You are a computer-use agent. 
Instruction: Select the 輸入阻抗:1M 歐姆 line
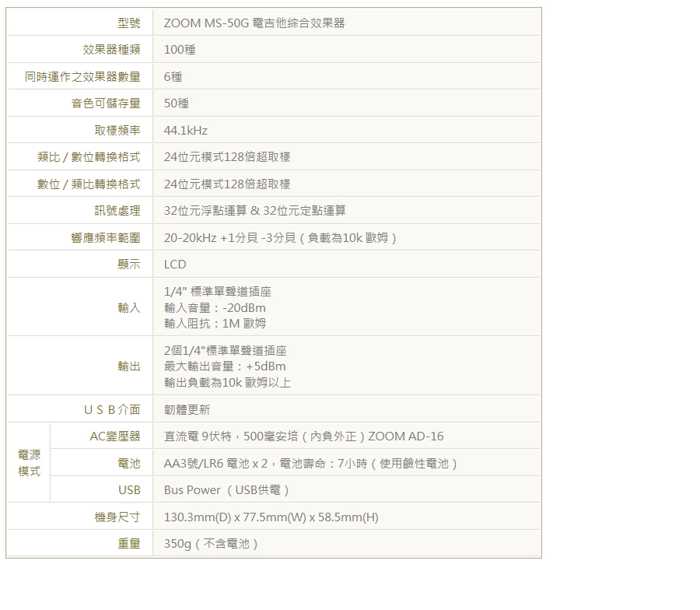click(x=215, y=324)
